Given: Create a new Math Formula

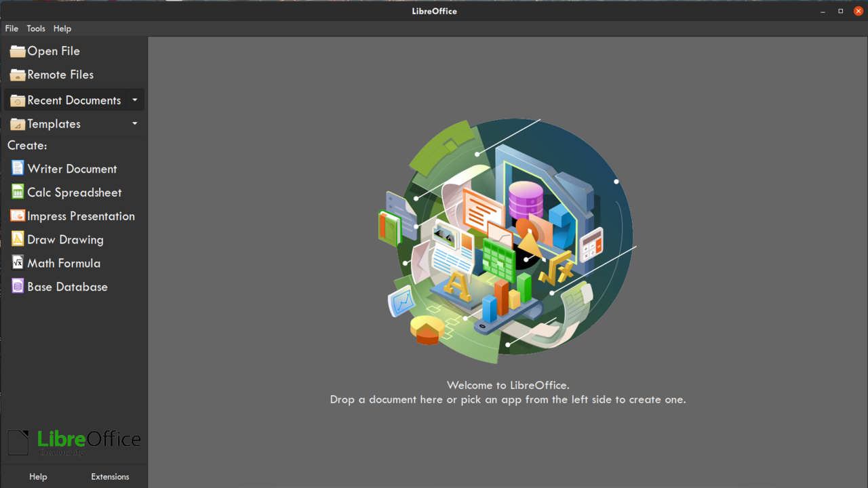Looking at the screenshot, I should tap(74, 263).
